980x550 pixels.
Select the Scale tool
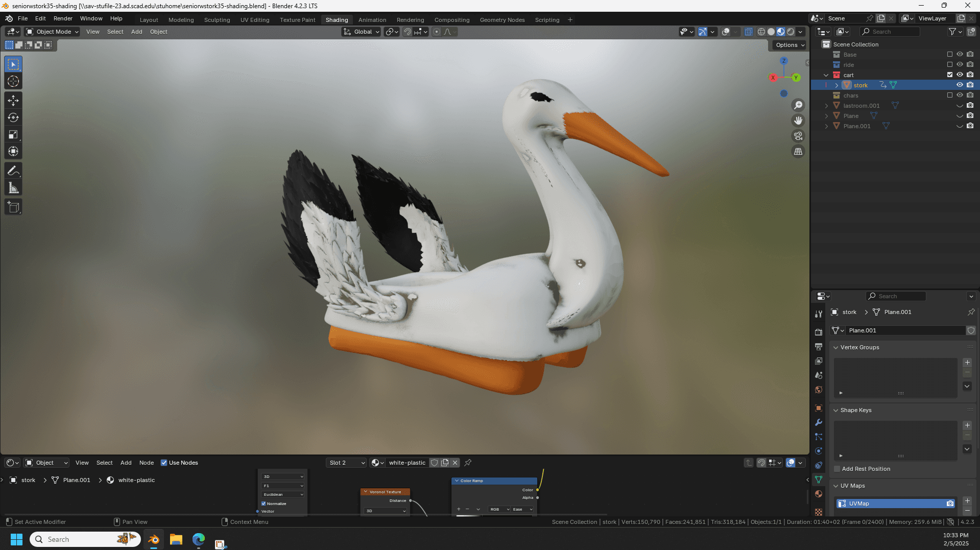[x=13, y=135]
